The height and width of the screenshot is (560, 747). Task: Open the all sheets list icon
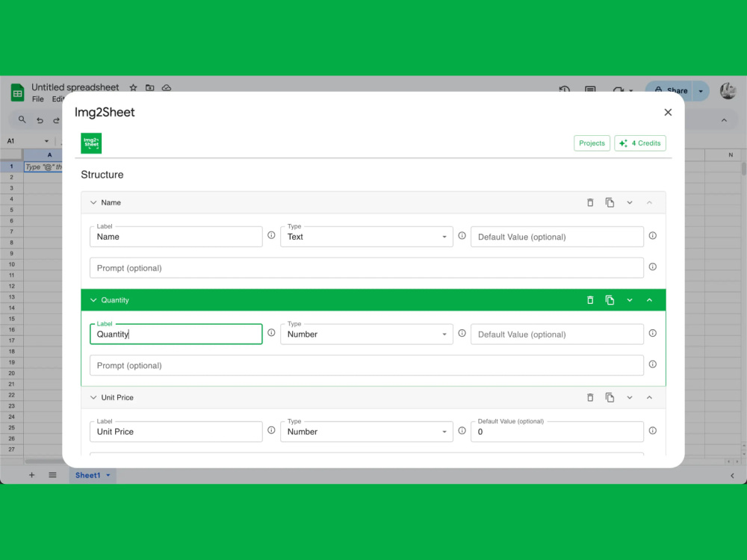pos(52,475)
